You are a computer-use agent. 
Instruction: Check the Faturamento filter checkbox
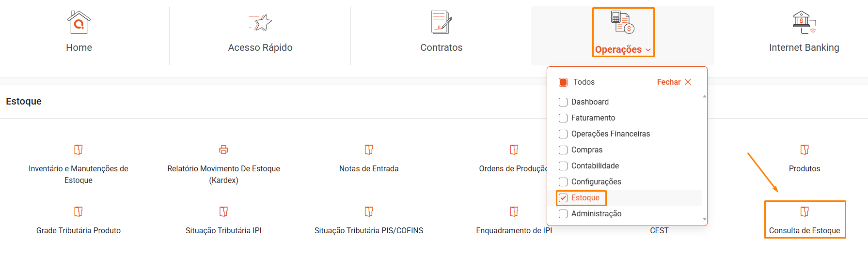click(563, 118)
